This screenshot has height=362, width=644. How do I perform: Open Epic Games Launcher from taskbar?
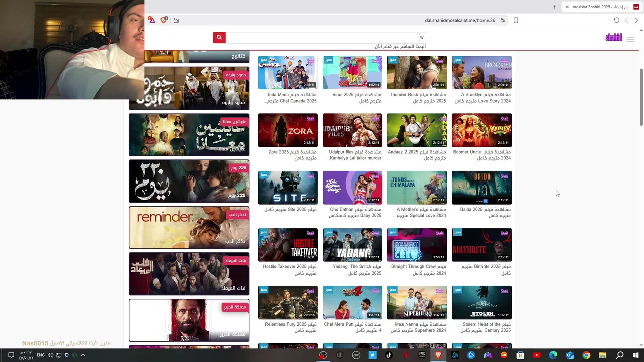click(422, 355)
